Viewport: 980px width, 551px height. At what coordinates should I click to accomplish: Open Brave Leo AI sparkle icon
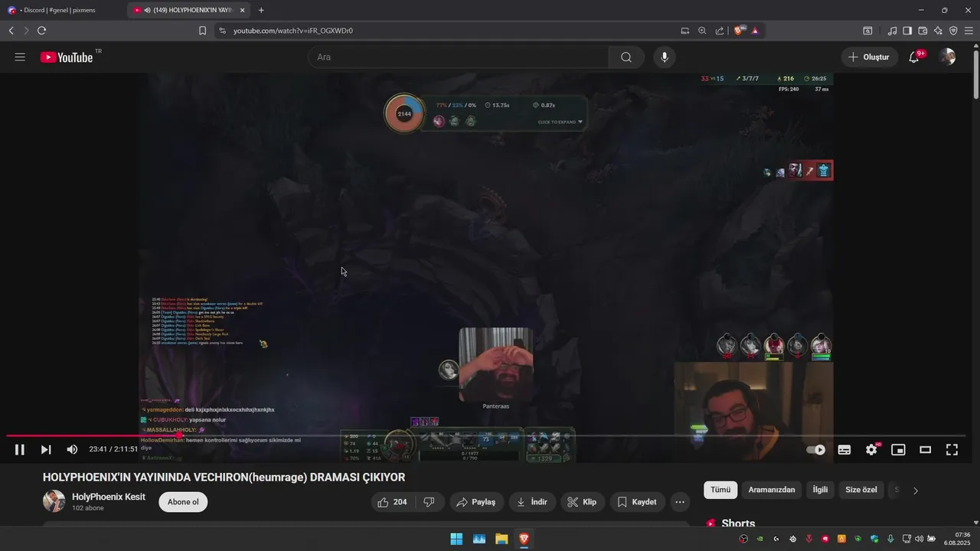point(938,31)
